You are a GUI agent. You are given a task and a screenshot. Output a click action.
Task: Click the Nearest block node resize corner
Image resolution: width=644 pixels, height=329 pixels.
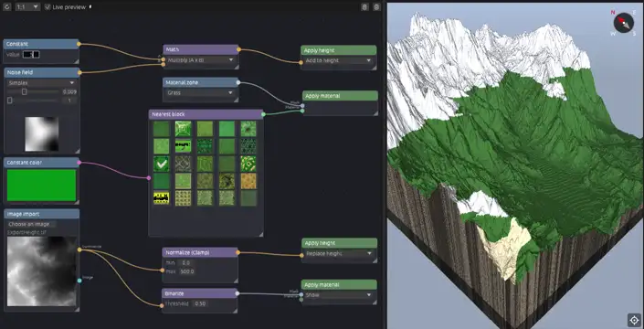point(260,234)
